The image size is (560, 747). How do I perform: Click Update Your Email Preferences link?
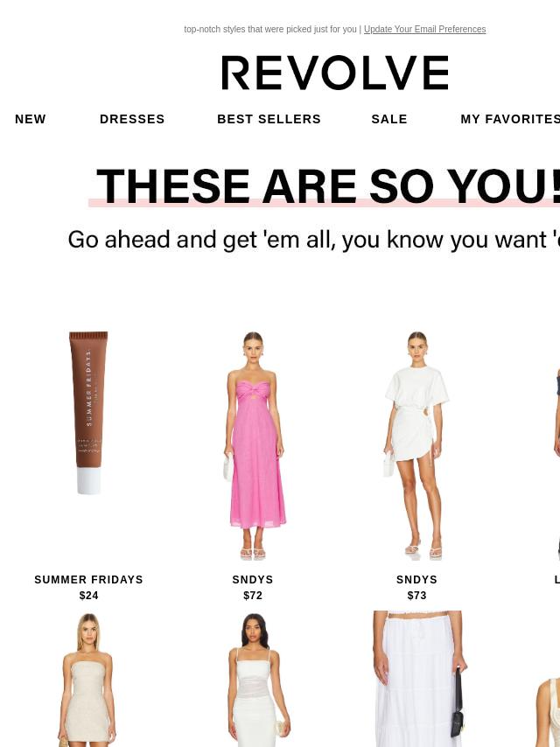tap(424, 29)
